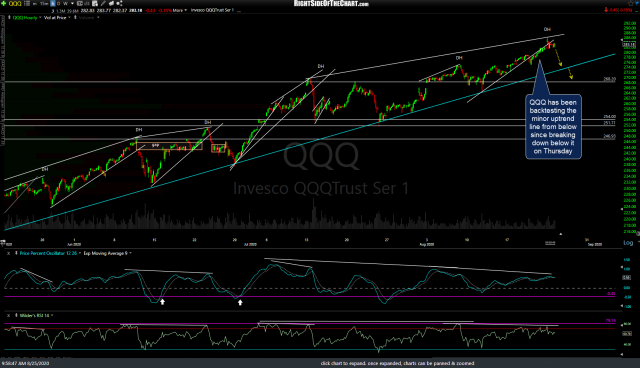This screenshot has width=640, height=368.
Task: Click the blue flag icon top right
Action: (636, 3)
